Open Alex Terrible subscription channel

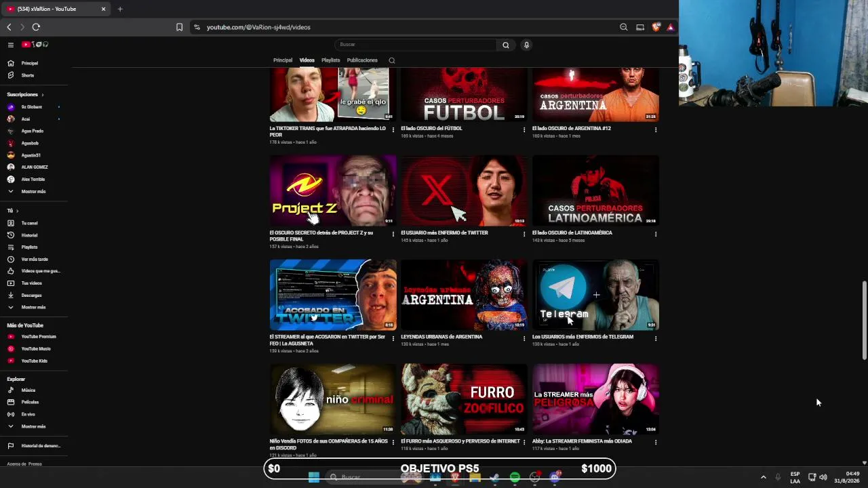click(34, 179)
